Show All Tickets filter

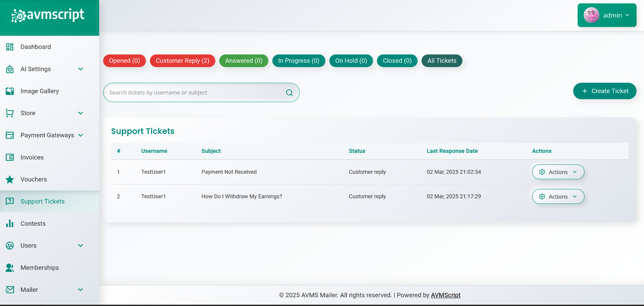click(x=442, y=61)
